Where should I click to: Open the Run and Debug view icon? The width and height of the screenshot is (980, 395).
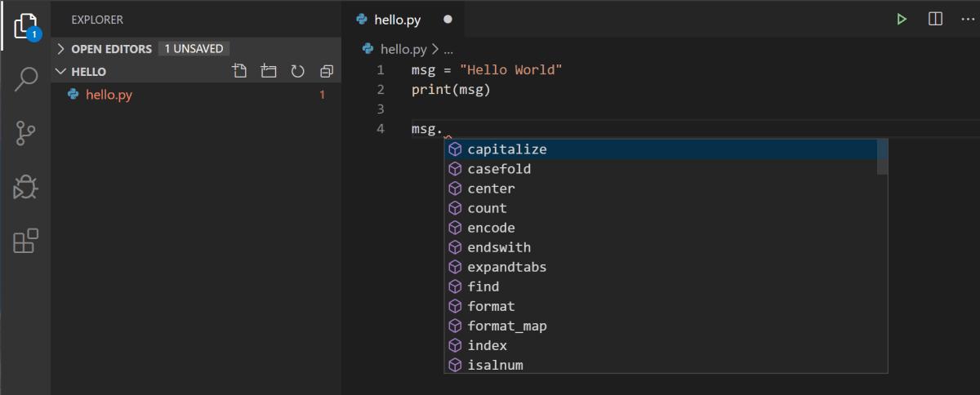pos(25,187)
